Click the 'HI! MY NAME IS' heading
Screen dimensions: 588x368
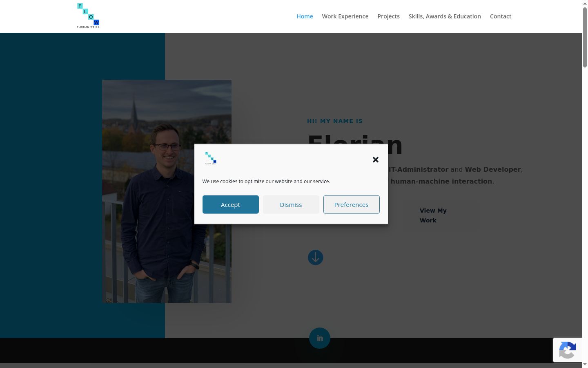coord(335,121)
